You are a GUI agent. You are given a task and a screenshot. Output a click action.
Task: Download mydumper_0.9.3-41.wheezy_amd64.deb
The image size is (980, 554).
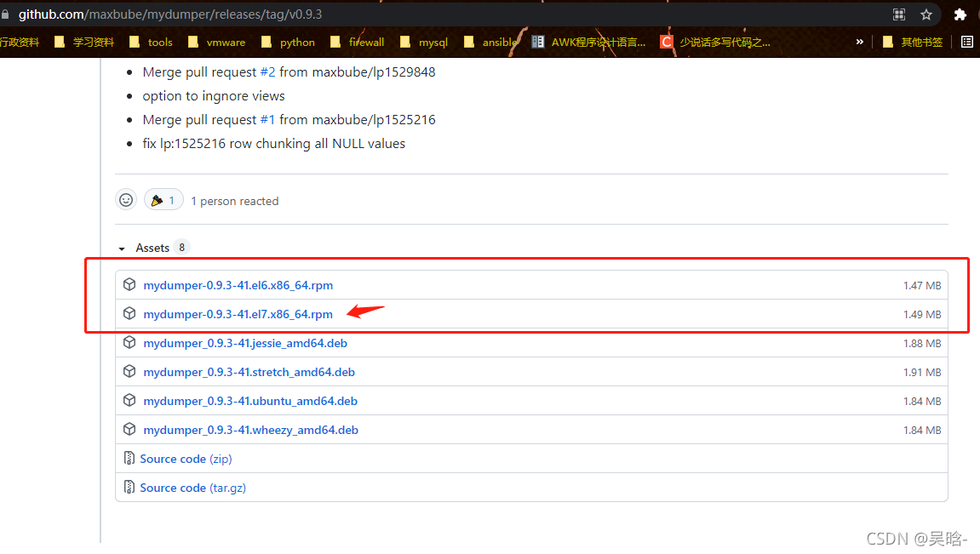coord(250,430)
